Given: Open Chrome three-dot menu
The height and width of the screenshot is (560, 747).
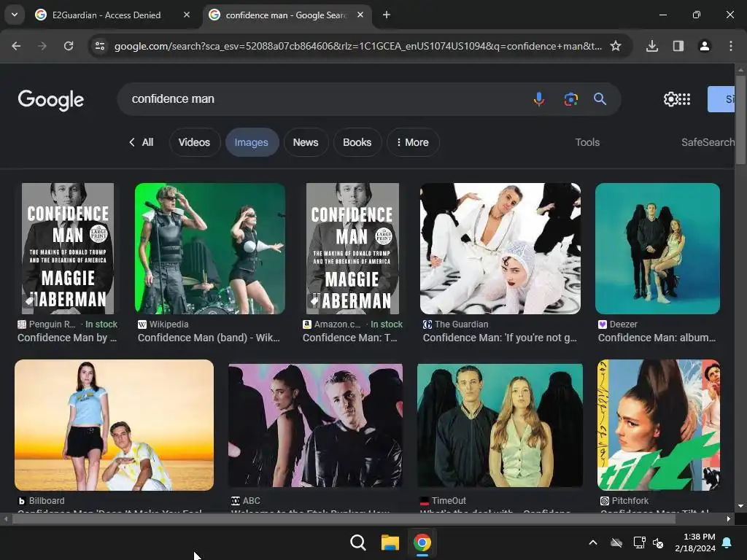Looking at the screenshot, I should pyautogui.click(x=731, y=46).
